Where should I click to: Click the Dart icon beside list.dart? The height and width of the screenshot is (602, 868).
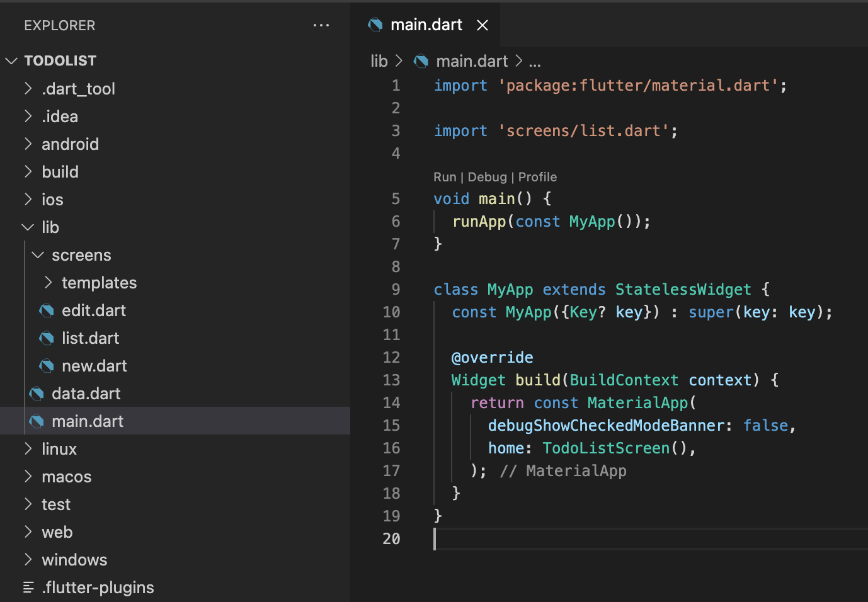tap(47, 338)
